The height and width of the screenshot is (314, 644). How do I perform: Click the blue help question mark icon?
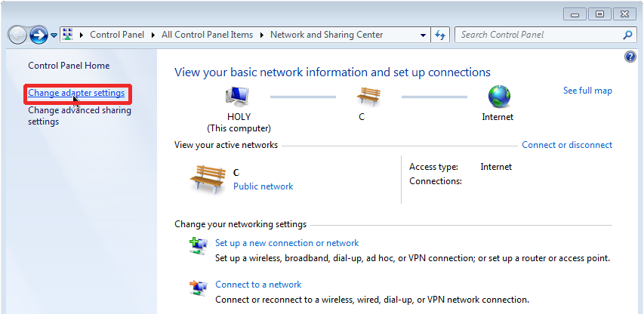click(x=630, y=57)
